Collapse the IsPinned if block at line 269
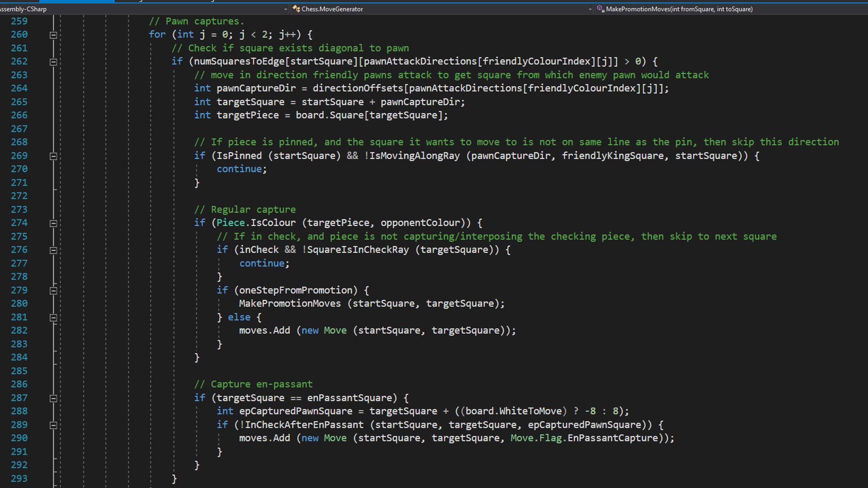Image resolution: width=868 pixels, height=488 pixels. 53,156
